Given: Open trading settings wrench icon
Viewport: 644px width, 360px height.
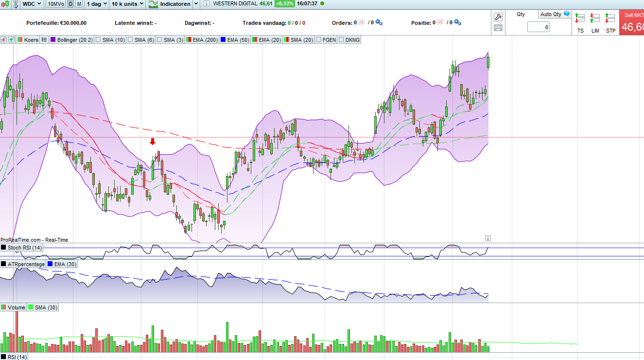Looking at the screenshot, I should 498,17.
